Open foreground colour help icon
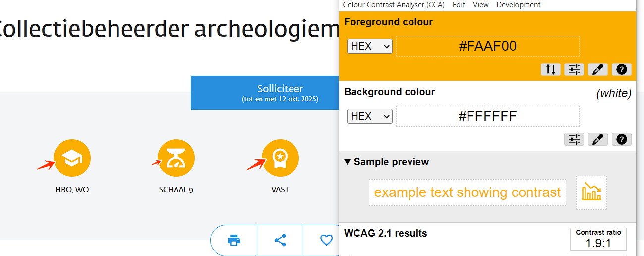The image size is (644, 256). point(621,69)
